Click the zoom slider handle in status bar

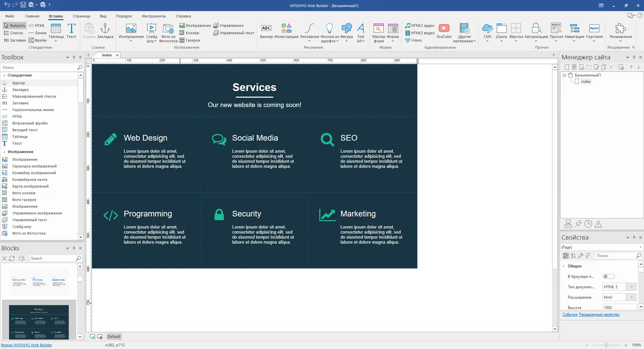pyautogui.click(x=606, y=345)
